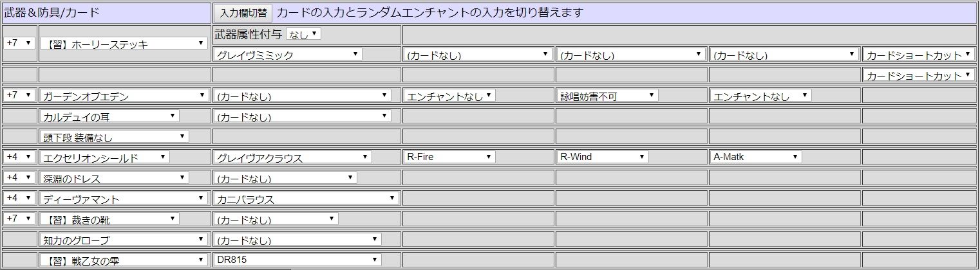The width and height of the screenshot is (980, 270).
Task: Open エンチャントなし dropdown after 詠唱妨害不可
Action: [x=760, y=96]
